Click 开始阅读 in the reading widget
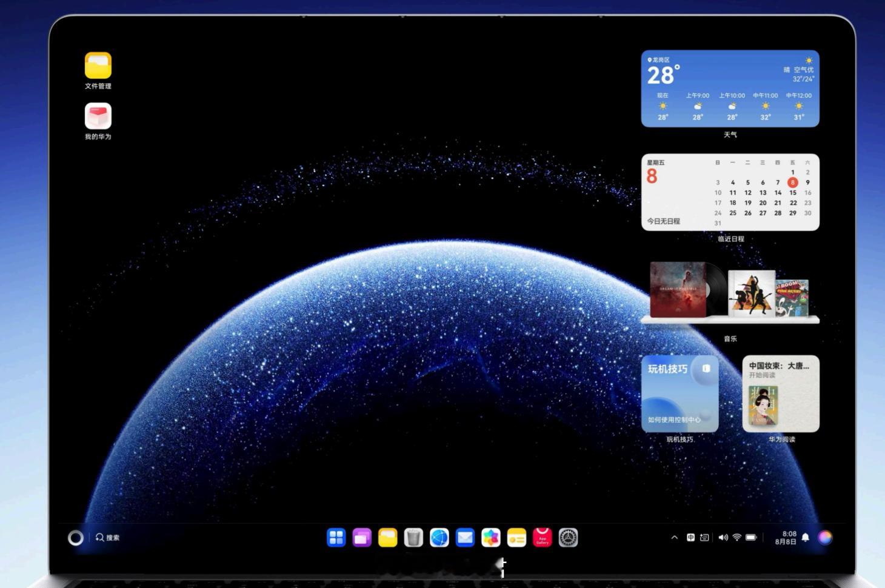 click(x=762, y=375)
